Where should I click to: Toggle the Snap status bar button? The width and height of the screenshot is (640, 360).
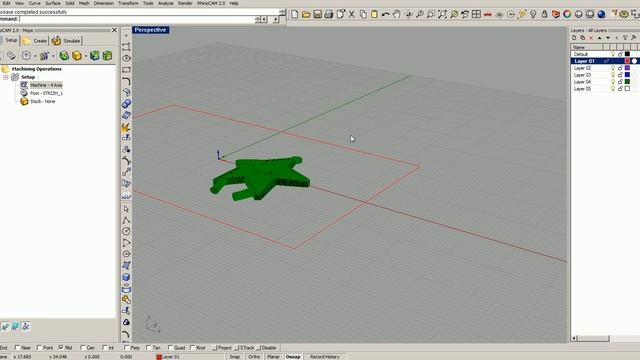tap(234, 357)
